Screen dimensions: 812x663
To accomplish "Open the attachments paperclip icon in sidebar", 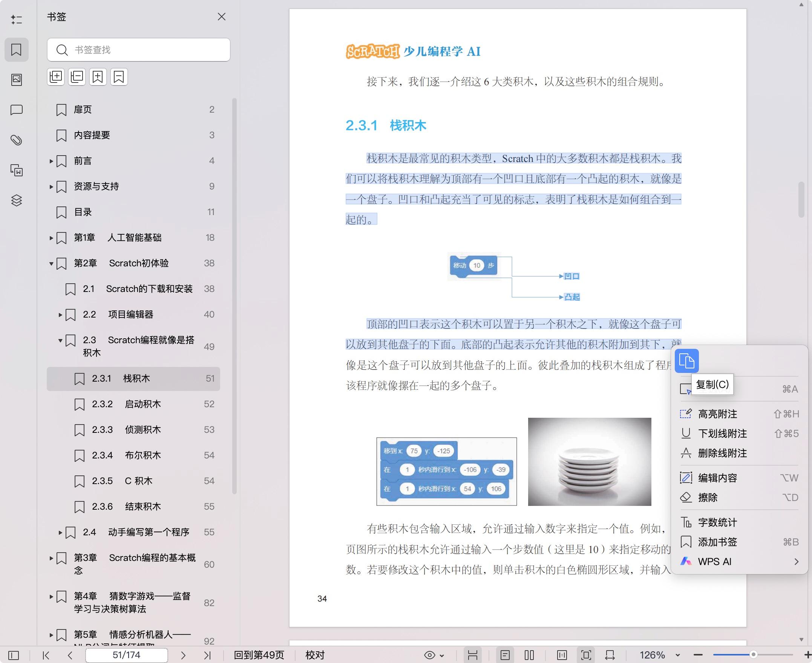I will [x=17, y=140].
